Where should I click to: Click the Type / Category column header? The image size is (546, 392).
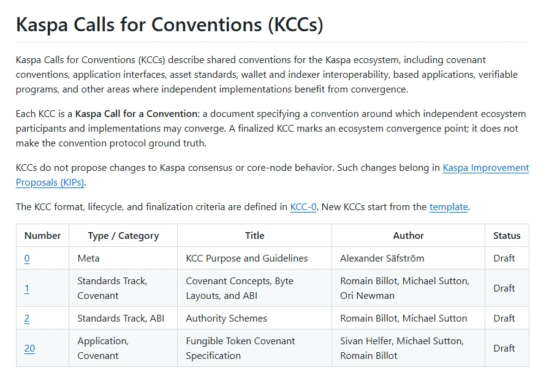(x=123, y=236)
